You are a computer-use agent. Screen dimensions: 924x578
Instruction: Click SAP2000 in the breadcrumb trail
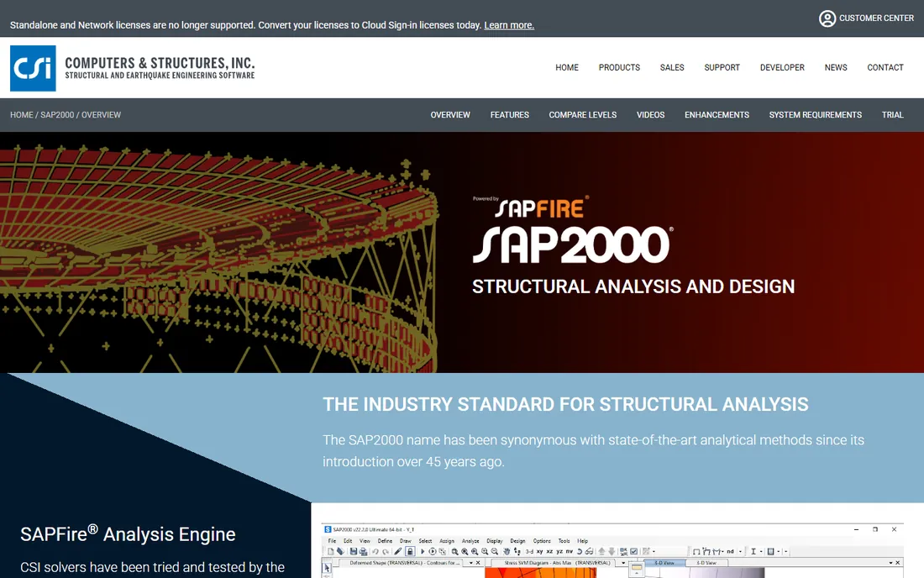(57, 115)
